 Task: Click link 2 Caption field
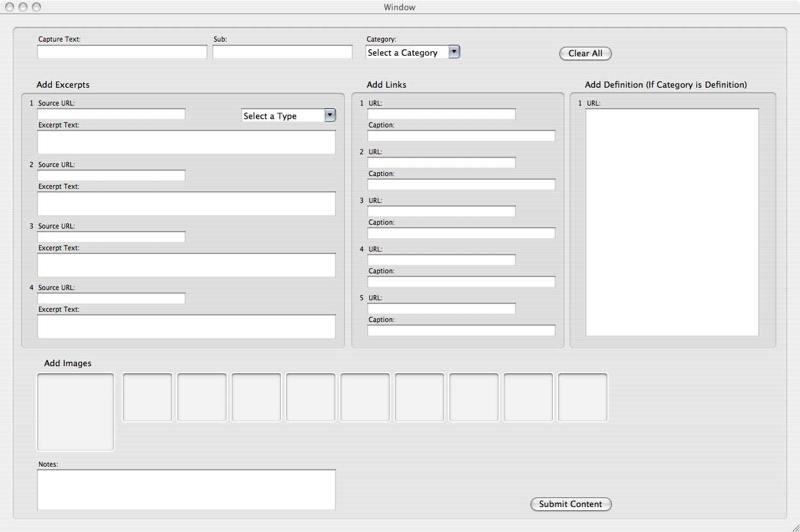pos(461,184)
